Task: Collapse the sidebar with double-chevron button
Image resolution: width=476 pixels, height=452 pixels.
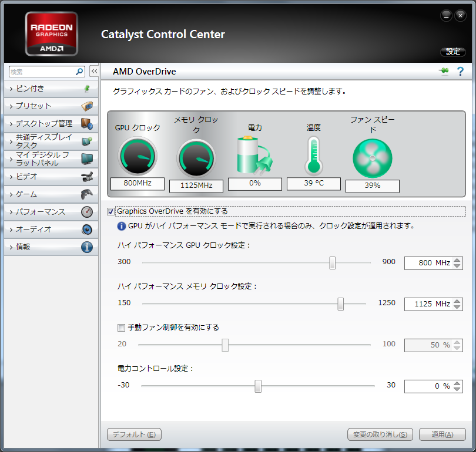Action: tap(94, 71)
